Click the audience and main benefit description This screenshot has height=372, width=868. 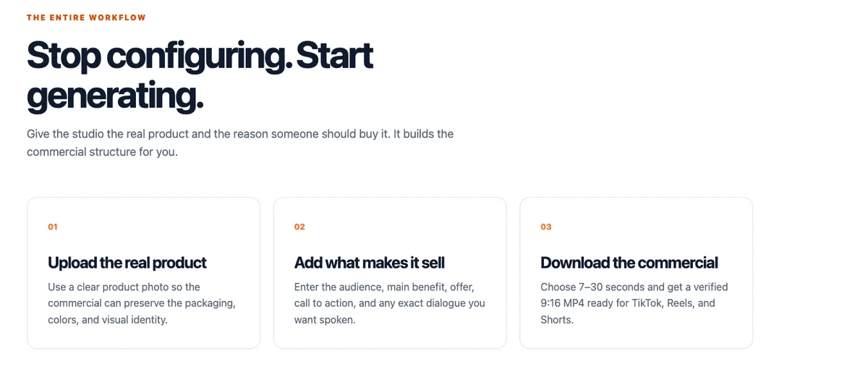[389, 303]
